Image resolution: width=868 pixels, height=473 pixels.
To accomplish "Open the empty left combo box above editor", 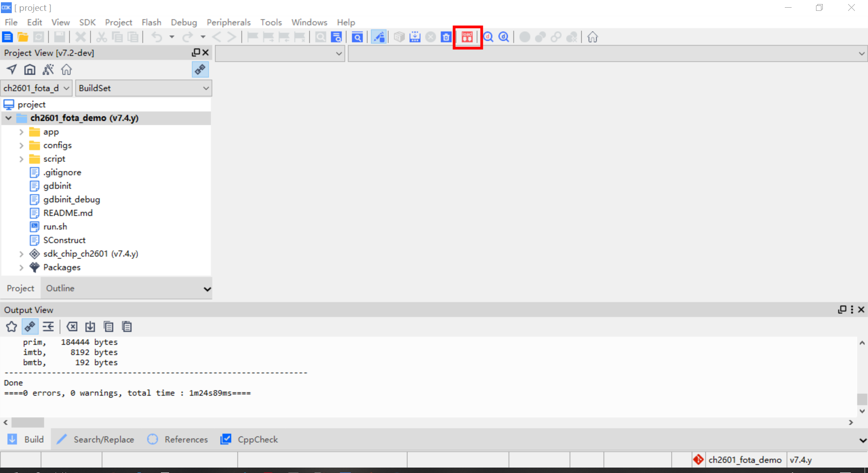I will [x=280, y=53].
